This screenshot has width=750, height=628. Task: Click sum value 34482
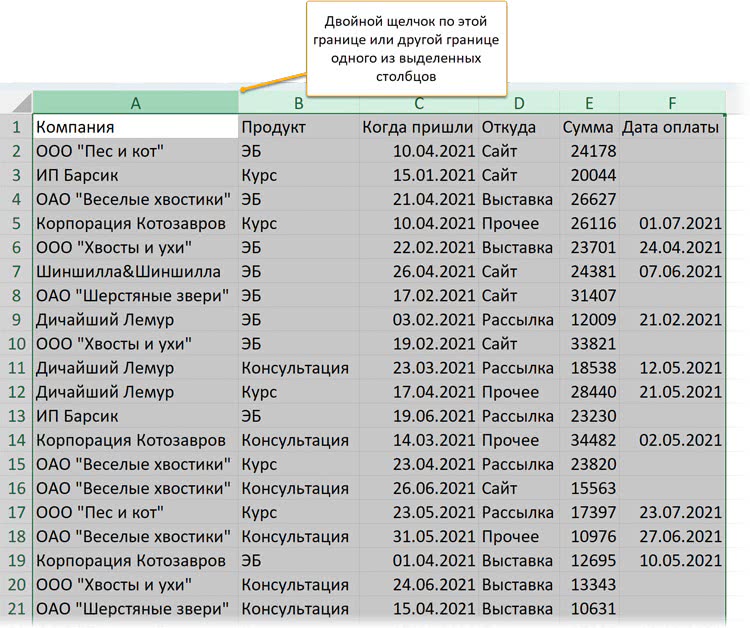click(589, 440)
